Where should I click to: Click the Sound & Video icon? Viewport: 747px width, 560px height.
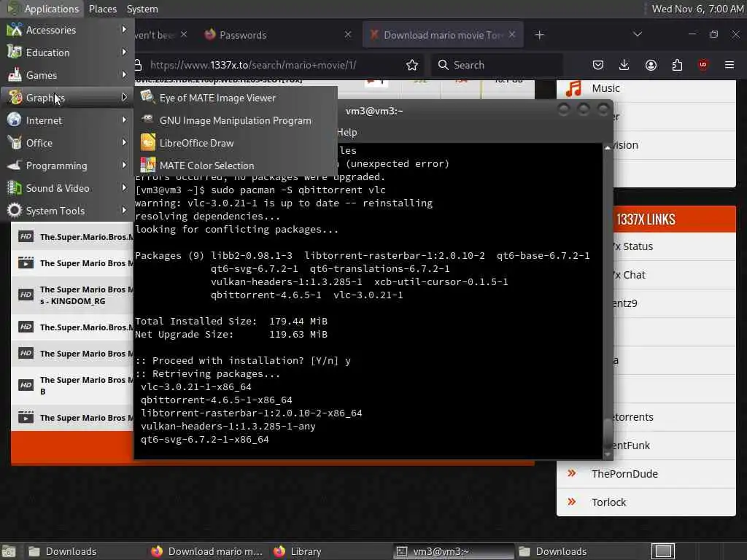click(x=15, y=187)
